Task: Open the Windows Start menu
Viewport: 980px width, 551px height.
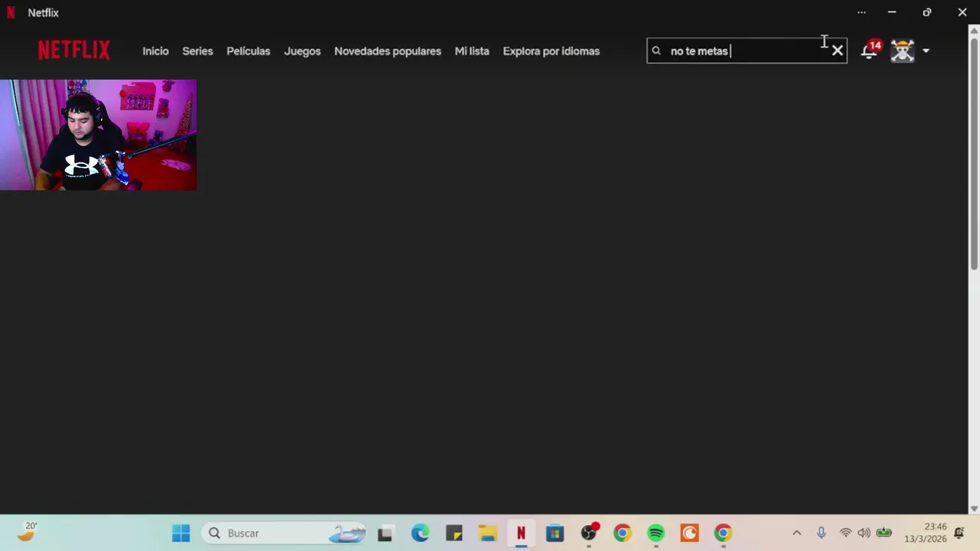Action: tap(181, 533)
